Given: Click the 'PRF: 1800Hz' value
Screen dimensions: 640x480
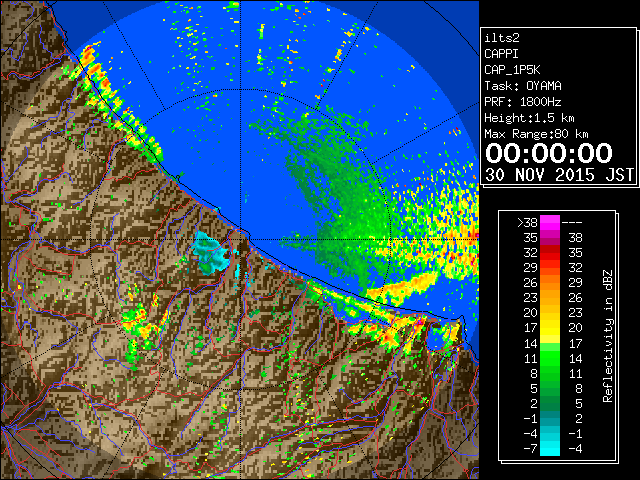Looking at the screenshot, I should 523,102.
